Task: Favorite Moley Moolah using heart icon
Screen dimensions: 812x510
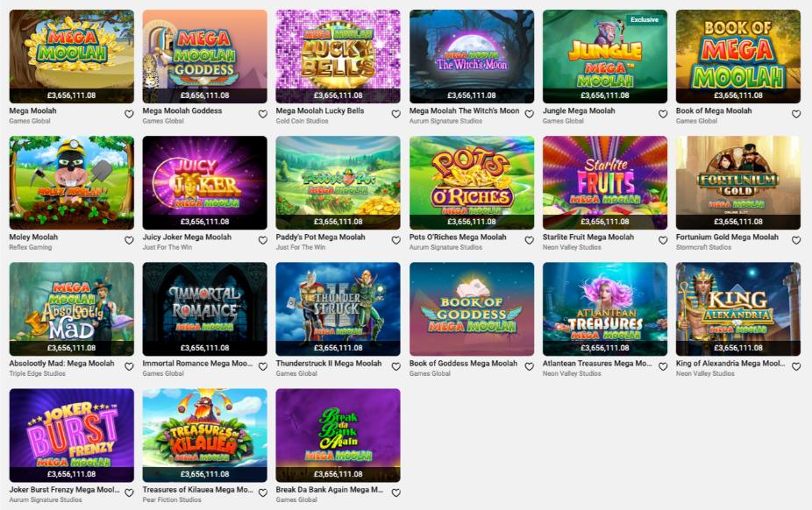Action: coord(129,240)
